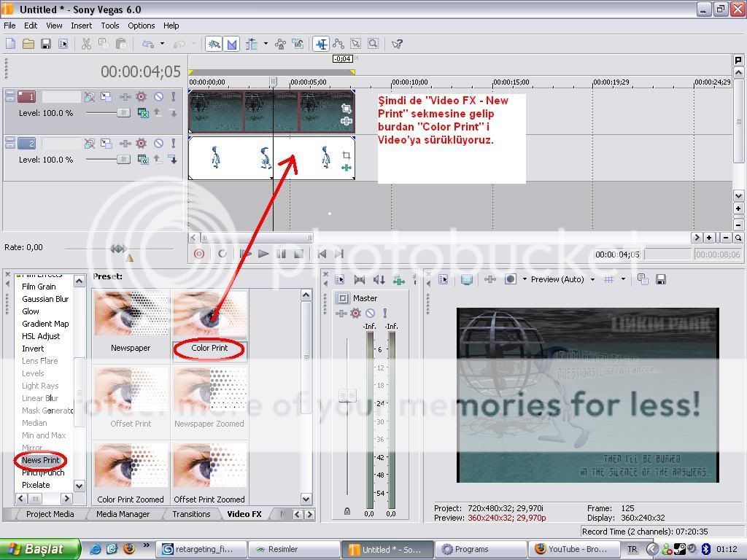747x560 pixels.
Task: Create a new project with the toolbar icon
Action: click(x=10, y=44)
